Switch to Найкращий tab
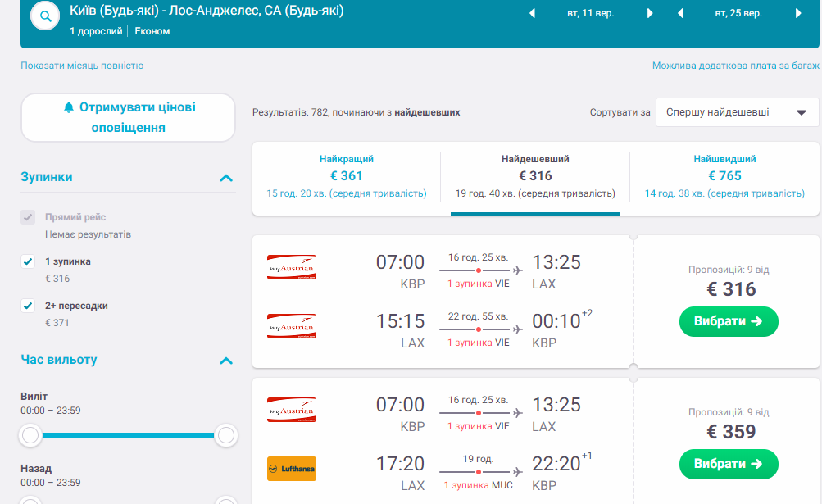 [346, 177]
